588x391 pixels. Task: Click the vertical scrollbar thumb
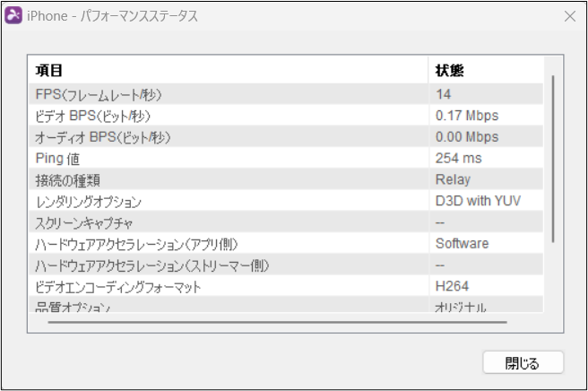pos(553,159)
